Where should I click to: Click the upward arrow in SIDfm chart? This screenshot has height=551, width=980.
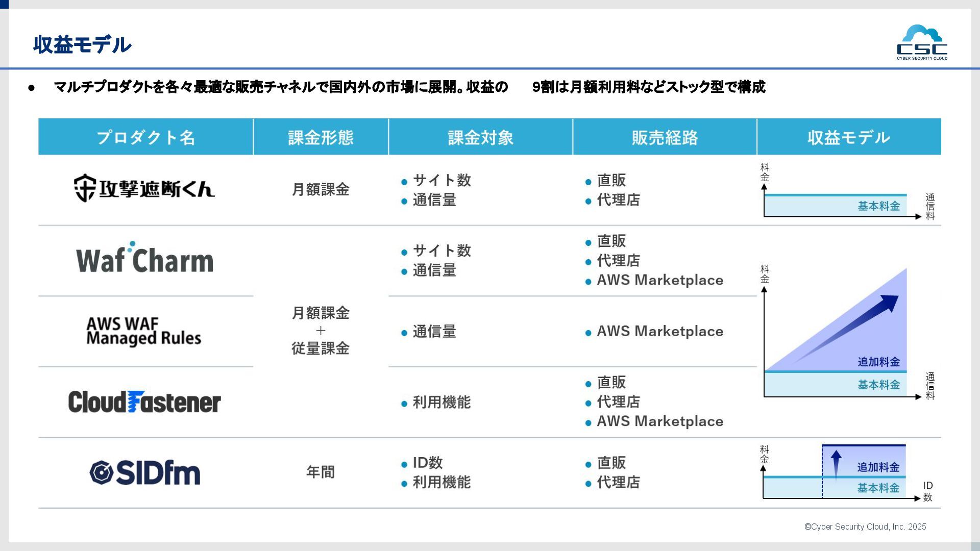(836, 466)
